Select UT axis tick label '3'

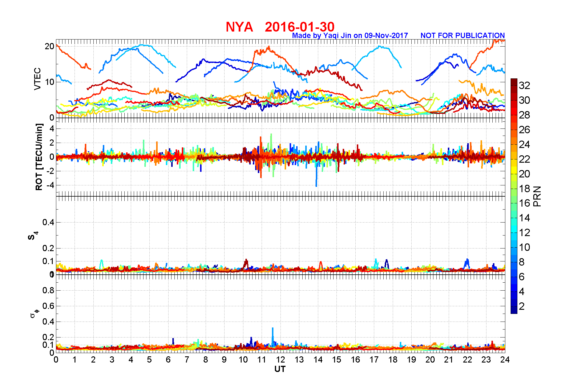pyautogui.click(x=112, y=360)
